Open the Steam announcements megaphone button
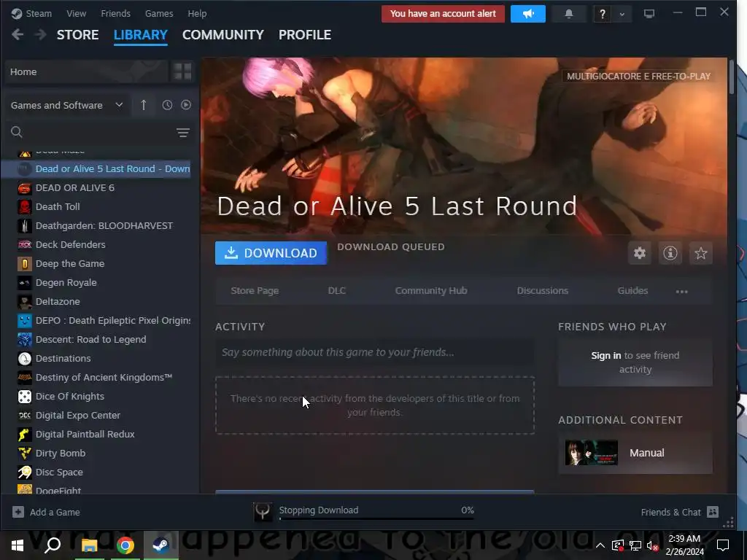 coord(528,14)
